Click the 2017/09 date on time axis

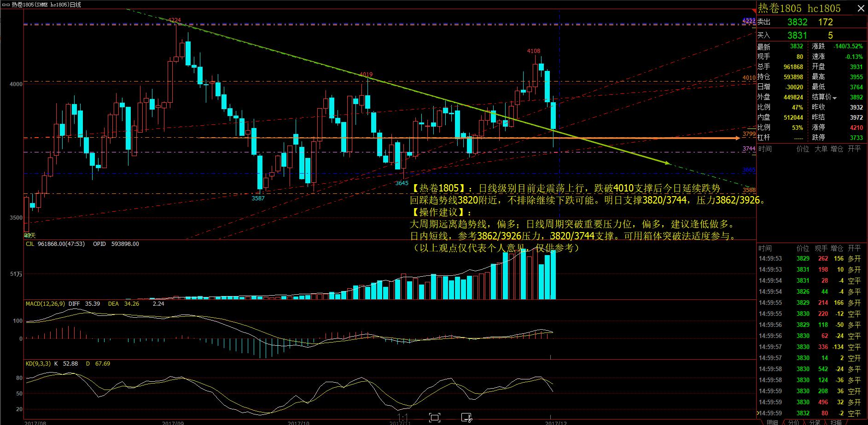point(173,422)
